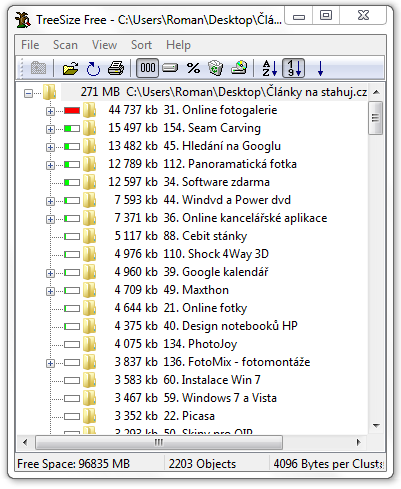This screenshot has width=401, height=489.
Task: Click the size bar of 34. Software zdarma
Action: (72, 182)
